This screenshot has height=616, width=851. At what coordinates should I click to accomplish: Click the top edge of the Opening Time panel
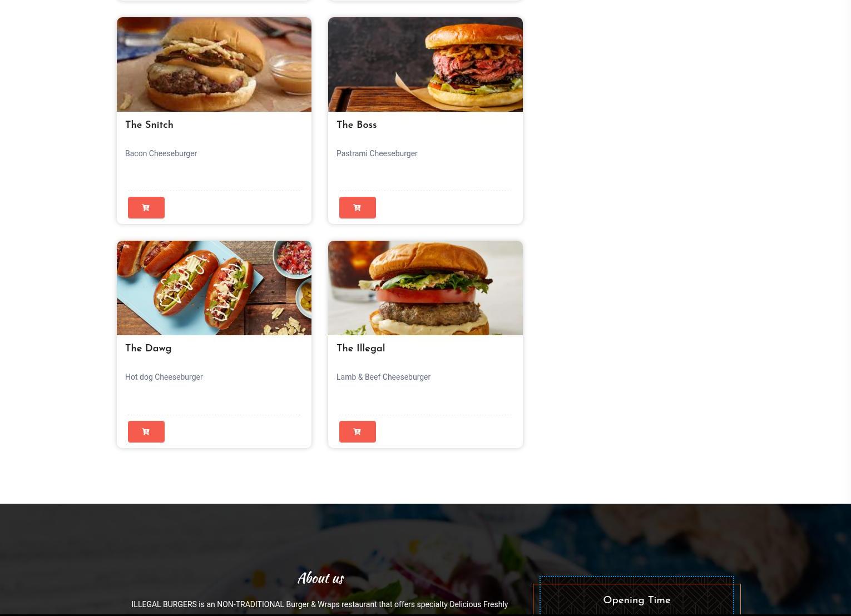[x=637, y=584]
